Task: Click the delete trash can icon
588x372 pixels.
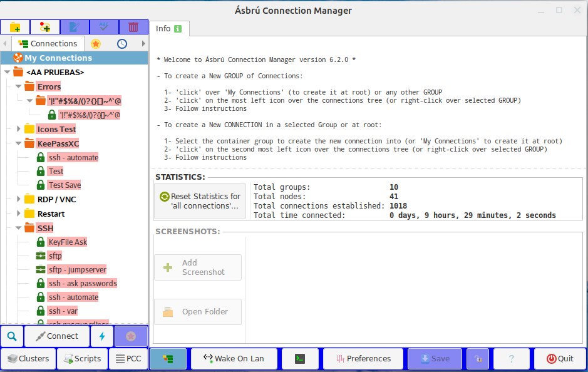Action: click(x=133, y=27)
